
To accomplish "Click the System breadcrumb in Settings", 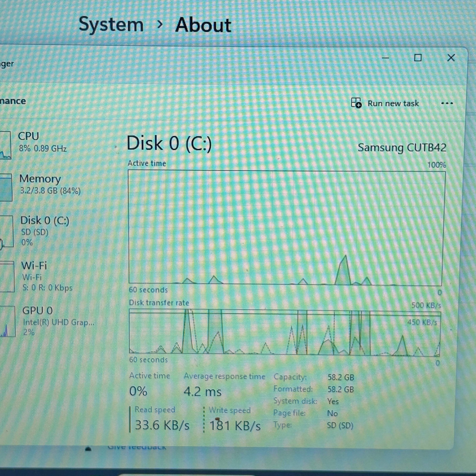I will 111,25.
